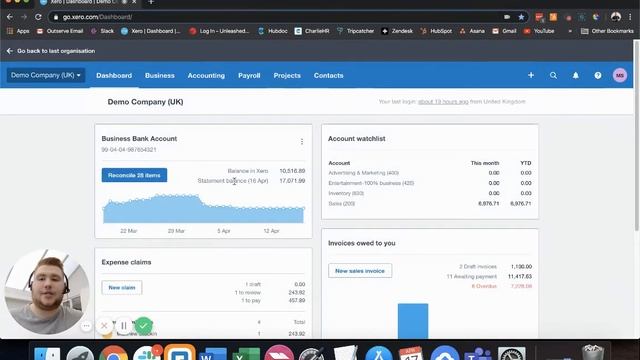
Task: Open the Chrome profile avatar
Action: point(616,17)
